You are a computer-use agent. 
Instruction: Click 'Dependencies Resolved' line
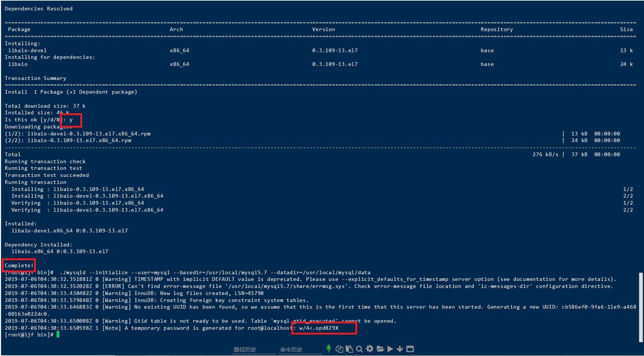(38, 9)
